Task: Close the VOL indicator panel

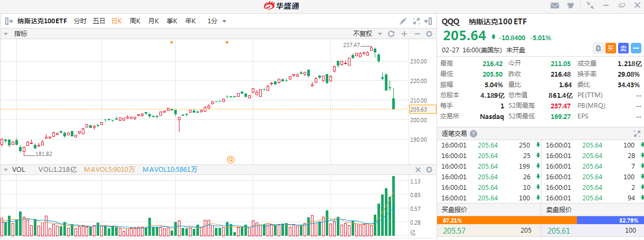Action: coord(418,170)
